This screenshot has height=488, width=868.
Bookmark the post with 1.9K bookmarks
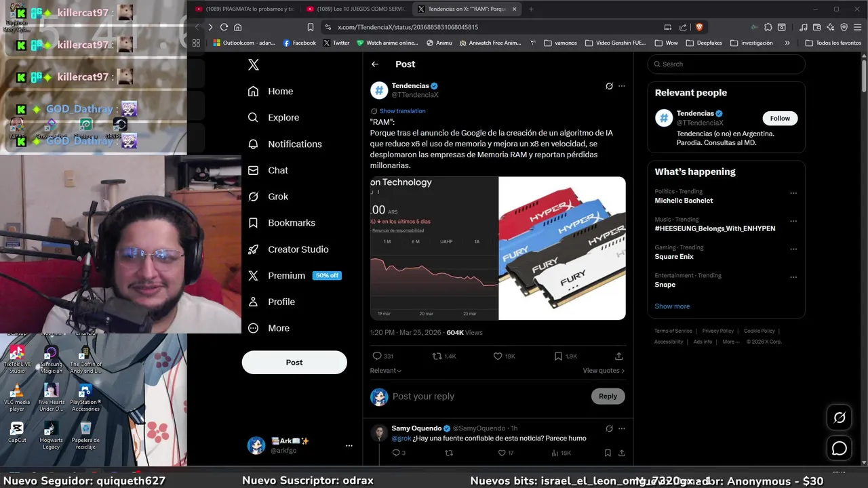[565, 356]
